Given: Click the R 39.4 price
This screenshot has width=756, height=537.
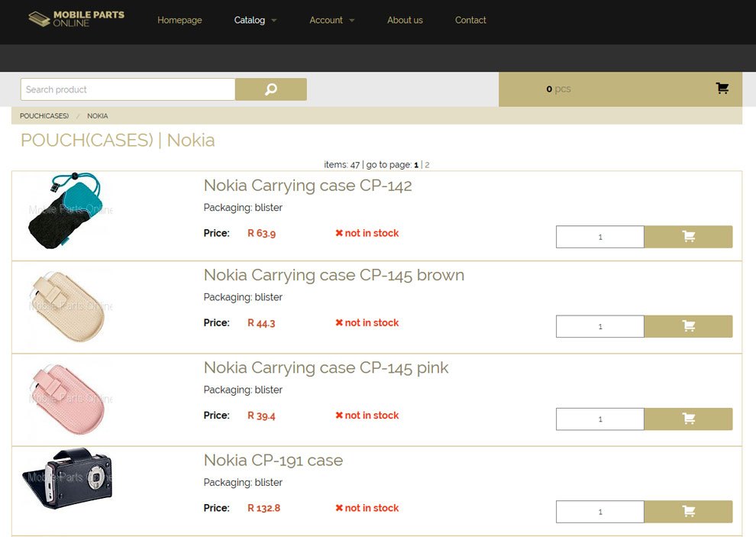Looking at the screenshot, I should click(x=261, y=416).
